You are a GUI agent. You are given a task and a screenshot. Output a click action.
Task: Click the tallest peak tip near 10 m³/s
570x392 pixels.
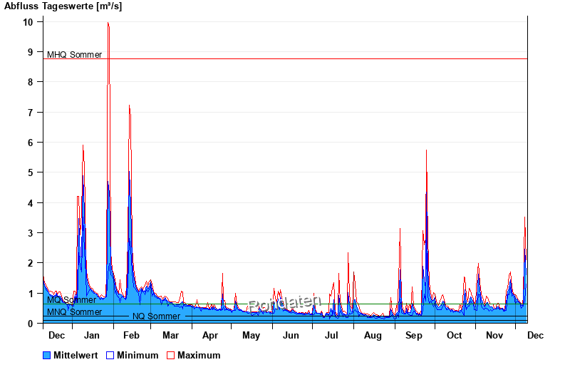108,23
